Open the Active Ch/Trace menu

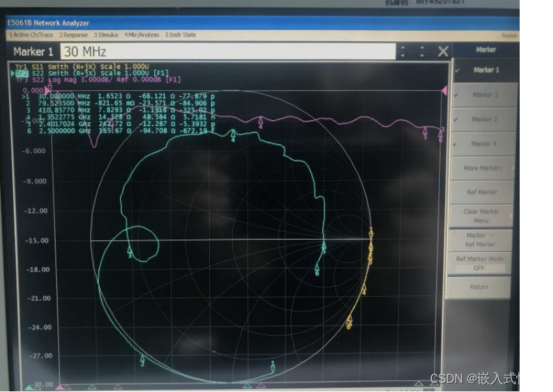pos(31,35)
